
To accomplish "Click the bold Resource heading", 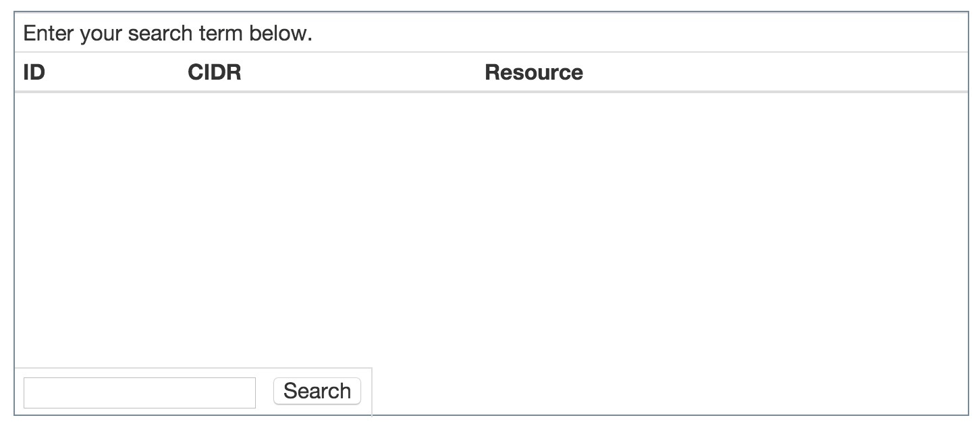I will pyautogui.click(x=533, y=72).
